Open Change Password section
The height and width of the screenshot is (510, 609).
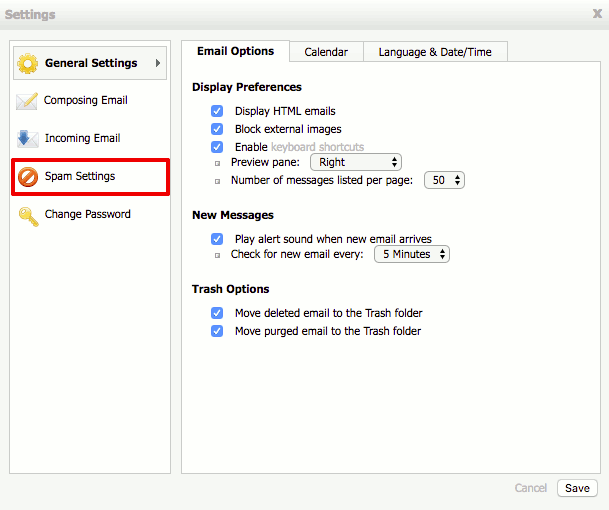(87, 214)
